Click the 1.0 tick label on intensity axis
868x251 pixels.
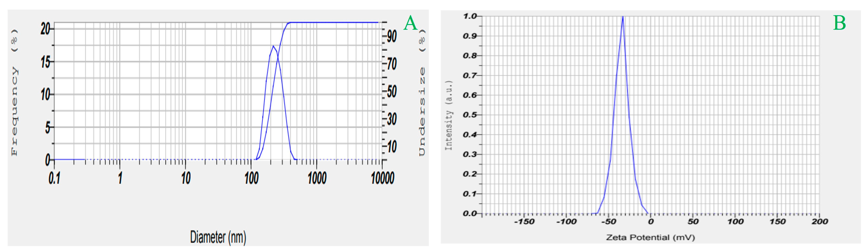470,16
